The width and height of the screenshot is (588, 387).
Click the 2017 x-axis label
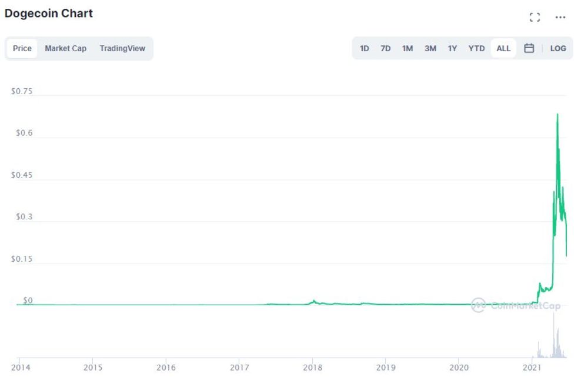tap(239, 368)
